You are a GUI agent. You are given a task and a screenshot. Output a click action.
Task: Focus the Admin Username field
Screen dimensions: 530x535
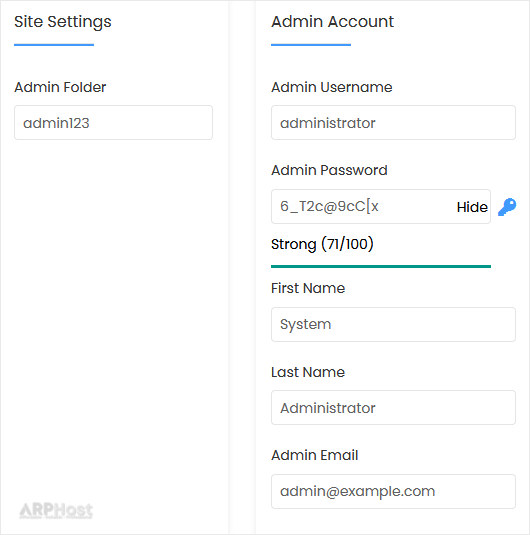[393, 122]
